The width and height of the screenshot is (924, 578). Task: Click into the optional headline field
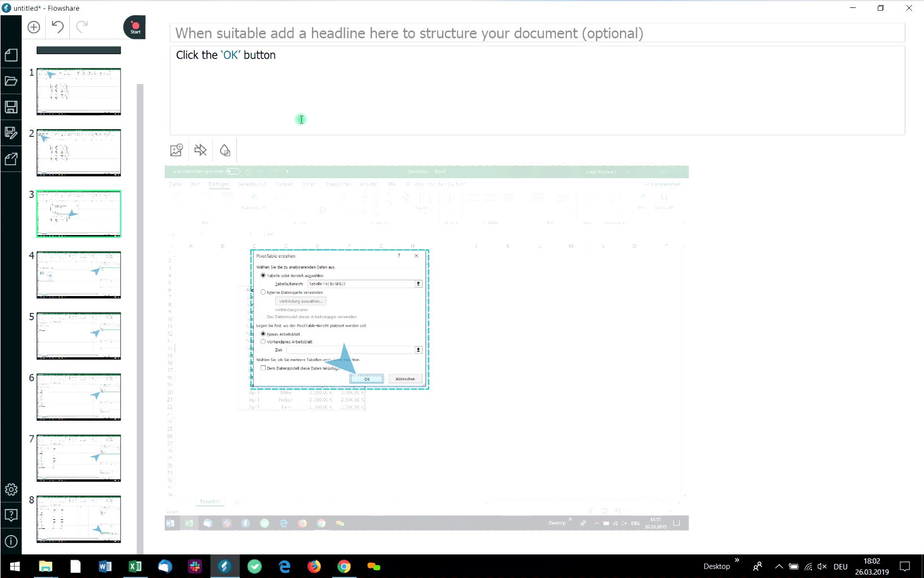(537, 33)
